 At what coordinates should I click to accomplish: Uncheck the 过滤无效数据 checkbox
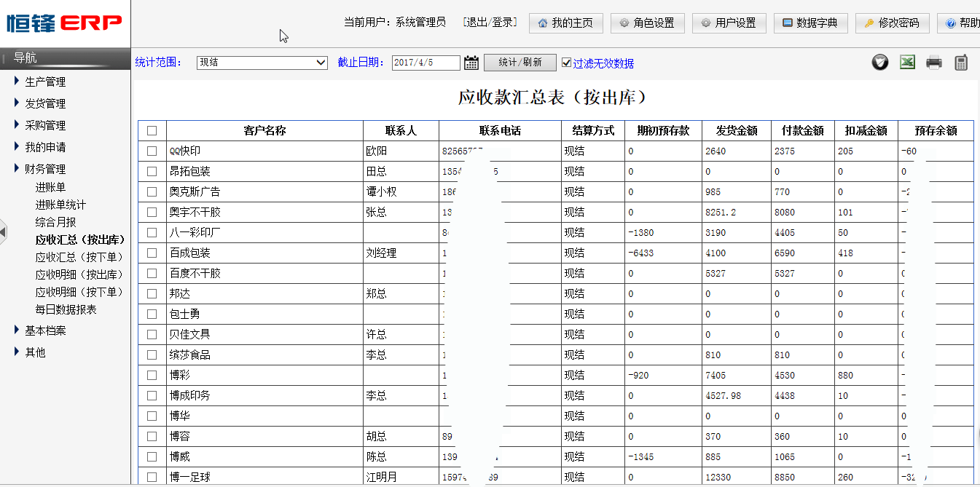(x=567, y=63)
